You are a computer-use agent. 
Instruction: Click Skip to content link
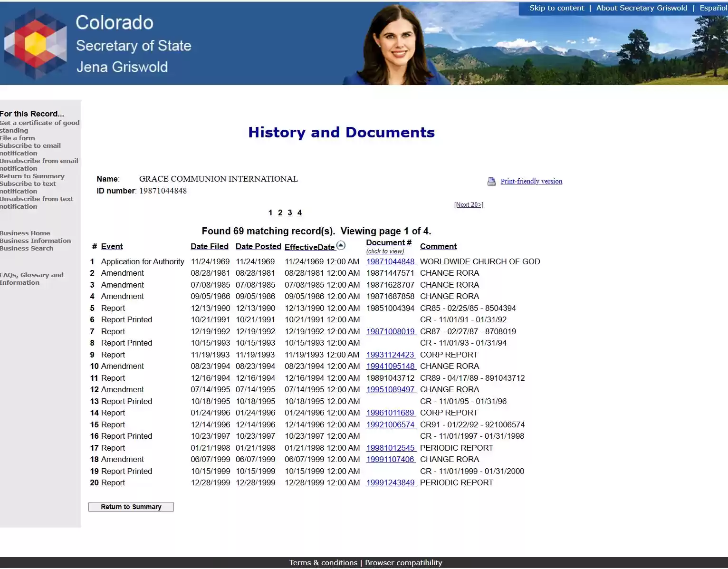[x=557, y=8]
